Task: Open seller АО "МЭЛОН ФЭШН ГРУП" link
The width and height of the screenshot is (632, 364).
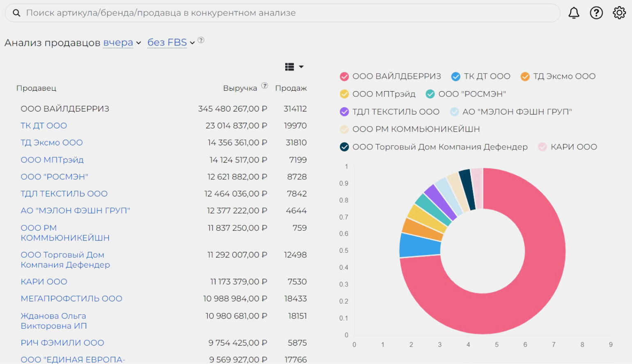Action: click(x=76, y=211)
